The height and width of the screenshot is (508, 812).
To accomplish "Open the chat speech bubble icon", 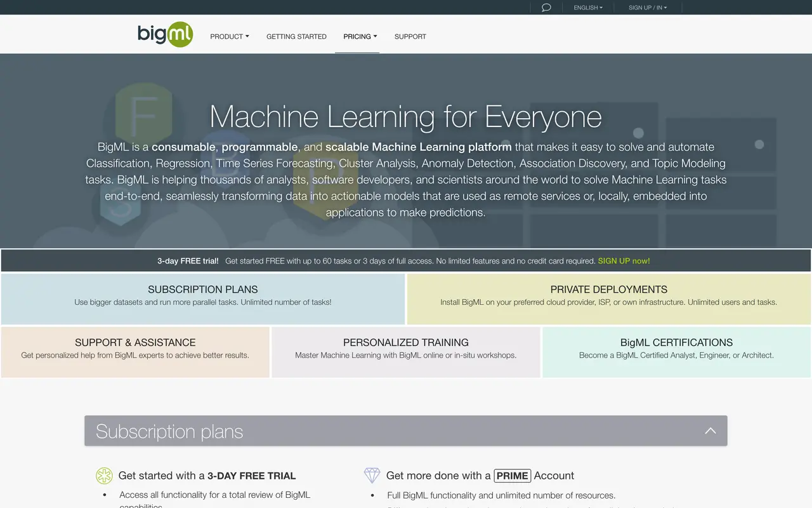I will 546,8.
